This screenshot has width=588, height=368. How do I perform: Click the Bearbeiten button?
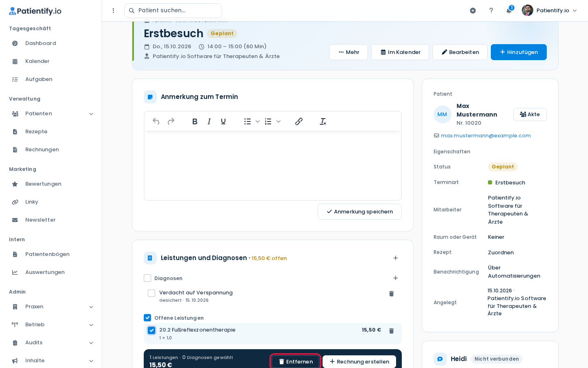[x=460, y=52]
